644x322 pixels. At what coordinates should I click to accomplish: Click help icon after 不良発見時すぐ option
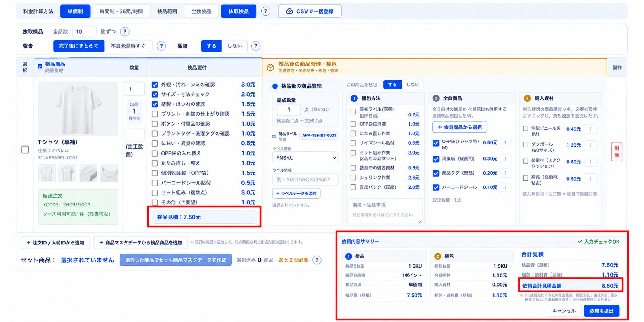pos(161,46)
